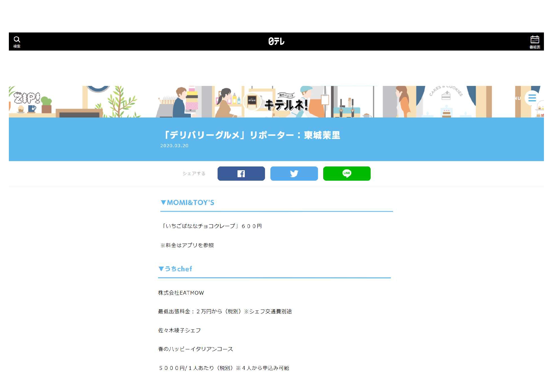Click the article title デリバリーグルメ
The height and width of the screenshot is (392, 555).
251,135
